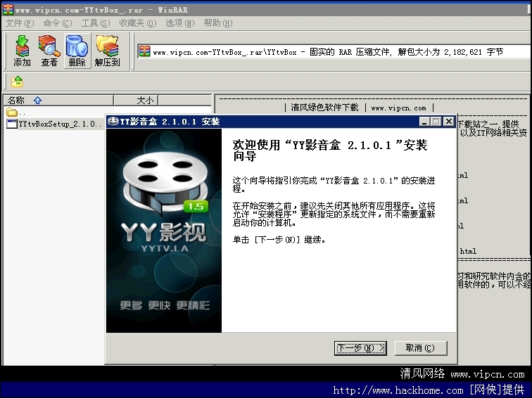
Task: Click Next (下一步) button in installer
Action: click(360, 348)
